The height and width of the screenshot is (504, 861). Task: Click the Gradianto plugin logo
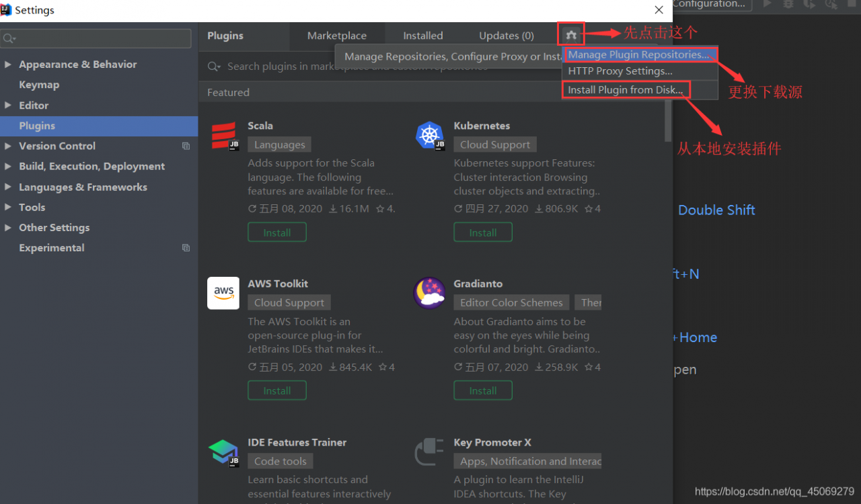(x=430, y=293)
